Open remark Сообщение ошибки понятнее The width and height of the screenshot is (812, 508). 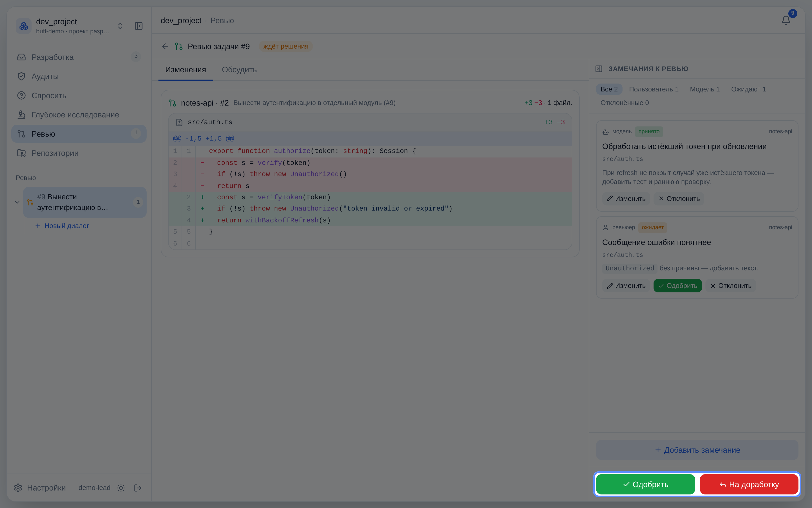click(x=656, y=243)
